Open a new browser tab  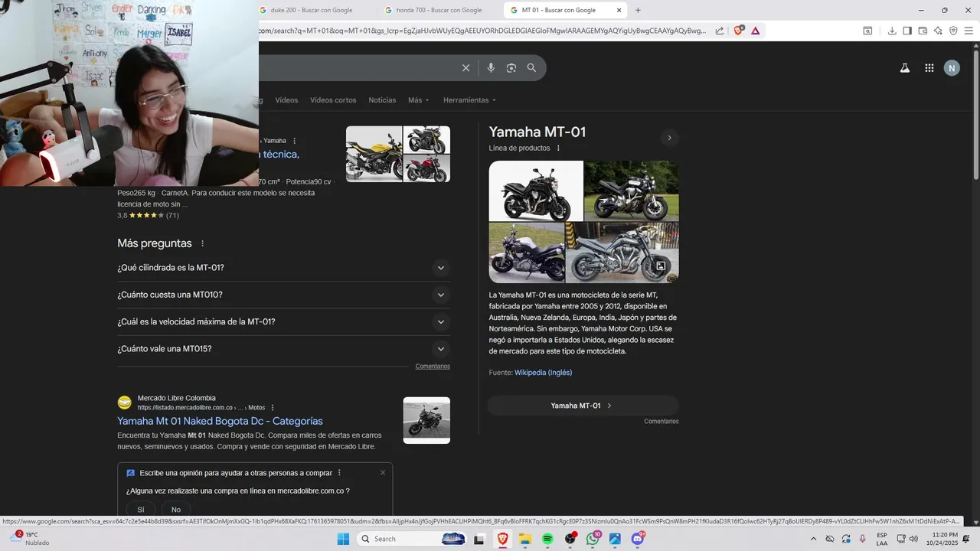638,10
